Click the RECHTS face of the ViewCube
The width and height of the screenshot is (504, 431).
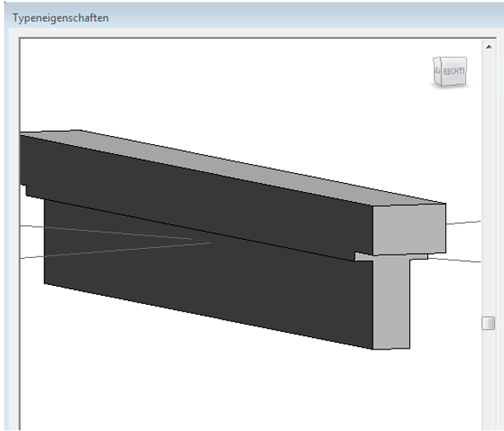coord(455,72)
